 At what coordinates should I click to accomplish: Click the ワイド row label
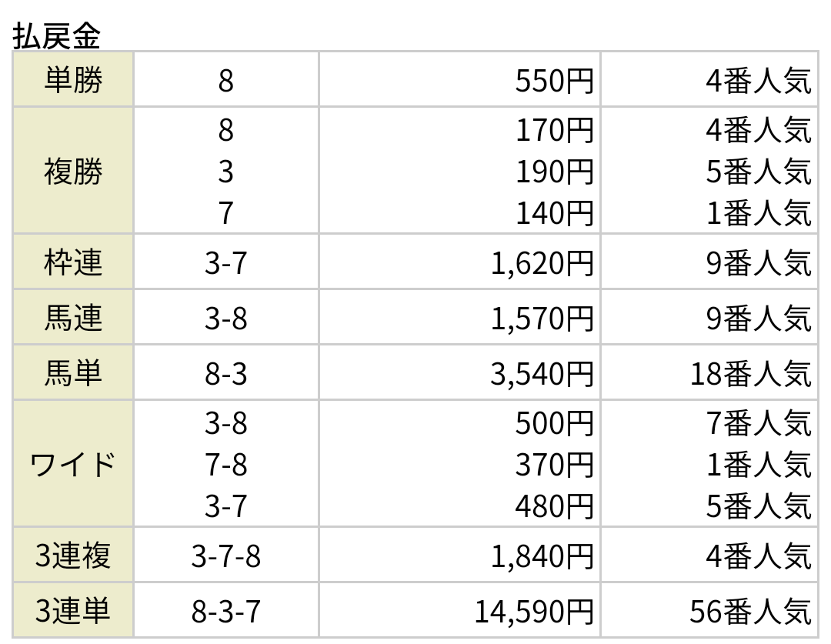point(73,464)
